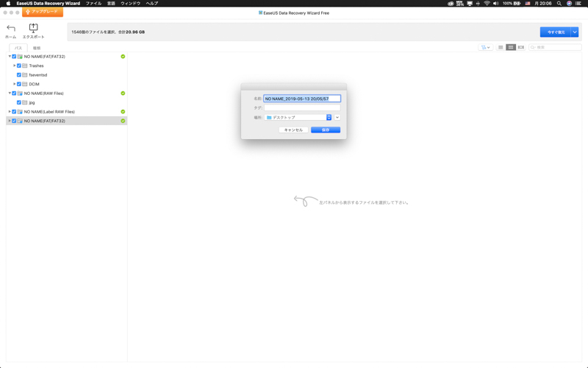The image size is (588, 368).
Task: Expand the highlighted NO NAME(FAT/FAT32) node
Action: (x=10, y=121)
